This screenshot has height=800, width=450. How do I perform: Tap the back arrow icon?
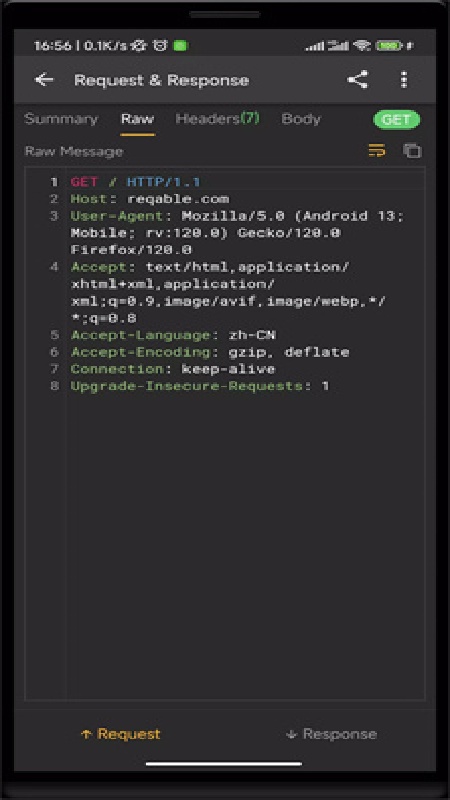click(x=44, y=80)
